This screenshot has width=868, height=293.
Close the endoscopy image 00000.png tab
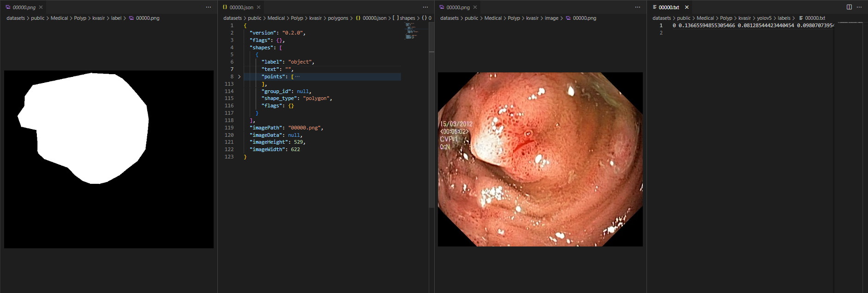475,7
